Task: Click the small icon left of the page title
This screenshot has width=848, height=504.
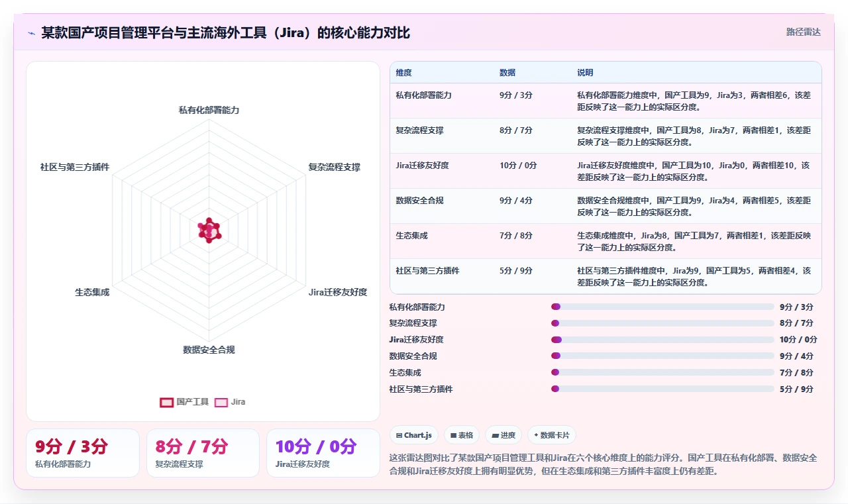Action: (x=32, y=33)
